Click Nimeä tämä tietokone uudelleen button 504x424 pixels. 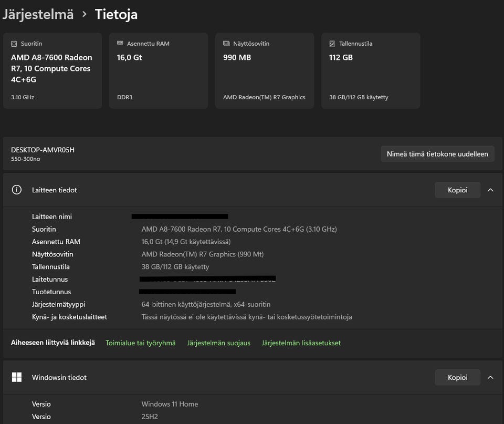coord(437,154)
